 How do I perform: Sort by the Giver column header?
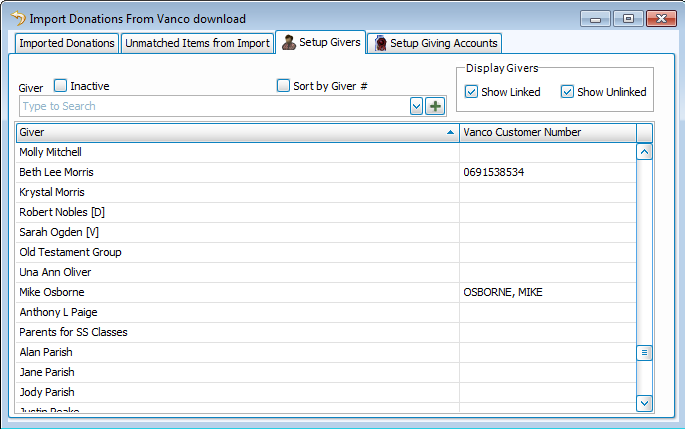(236, 132)
